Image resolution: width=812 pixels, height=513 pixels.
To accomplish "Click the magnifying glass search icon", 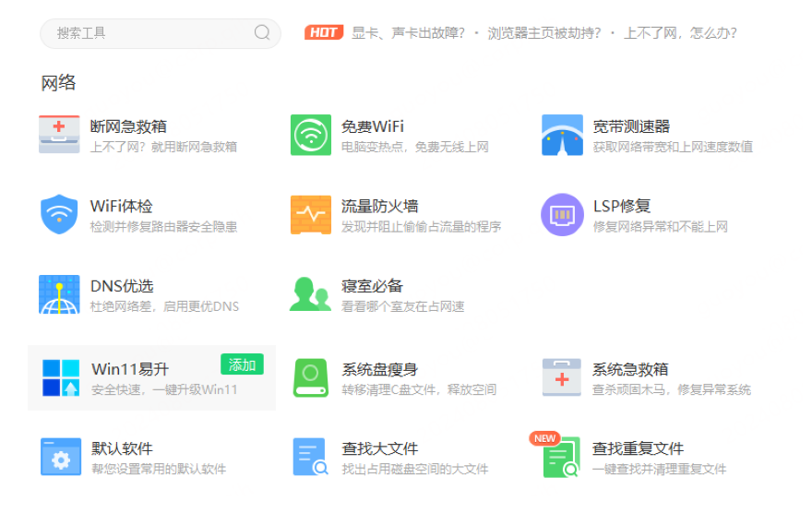I will [x=262, y=33].
